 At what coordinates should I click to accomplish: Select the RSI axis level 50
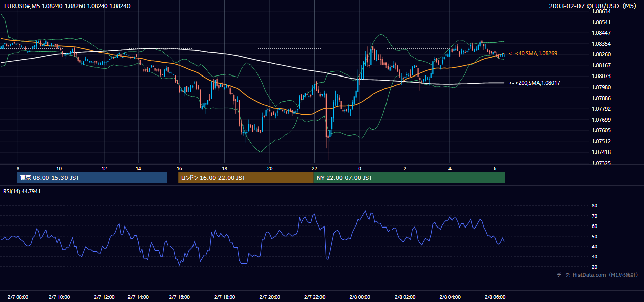tap(594, 237)
